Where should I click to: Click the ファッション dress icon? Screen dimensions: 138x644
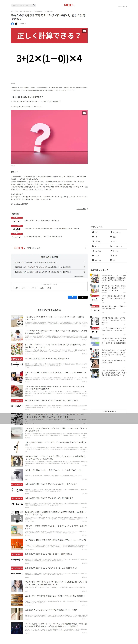[111, 232]
